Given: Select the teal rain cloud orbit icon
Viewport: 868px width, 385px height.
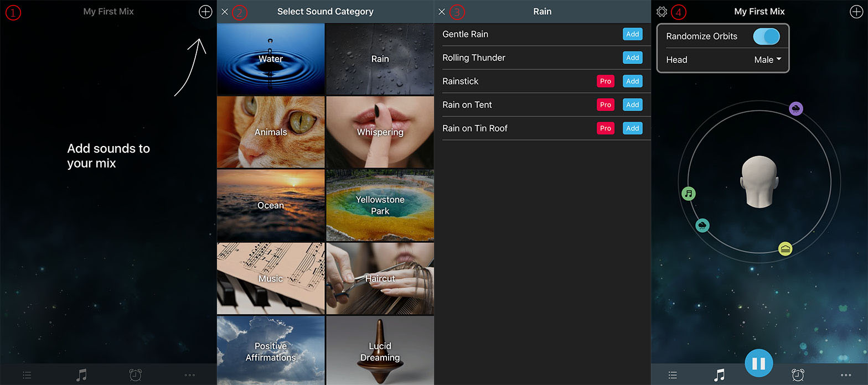Looking at the screenshot, I should [x=702, y=225].
